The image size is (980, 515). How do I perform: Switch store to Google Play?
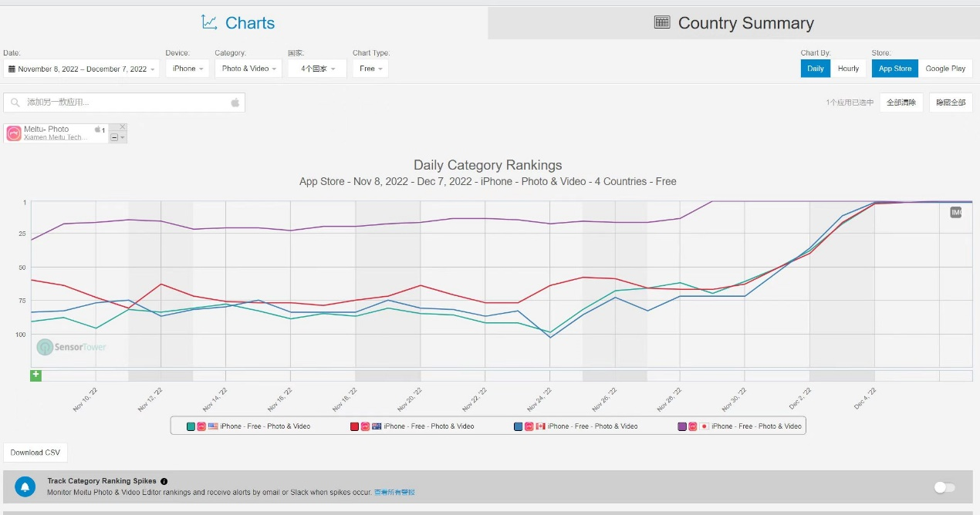pyautogui.click(x=945, y=69)
